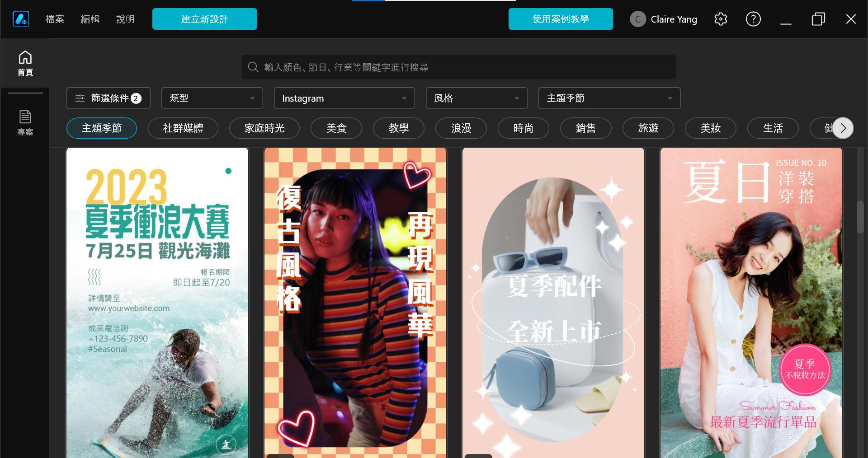Open the settings gear icon
868x458 pixels.
[721, 19]
